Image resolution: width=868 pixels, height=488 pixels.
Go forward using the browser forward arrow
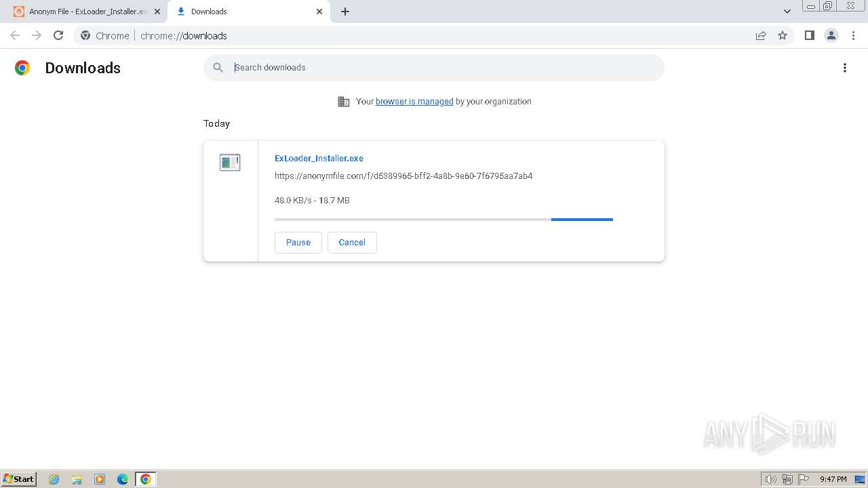[37, 35]
